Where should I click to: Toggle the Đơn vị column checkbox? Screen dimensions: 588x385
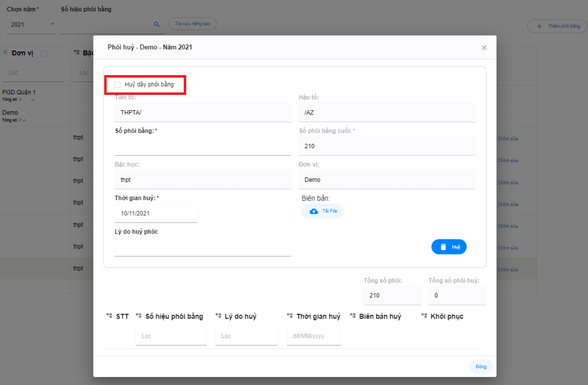click(x=43, y=53)
